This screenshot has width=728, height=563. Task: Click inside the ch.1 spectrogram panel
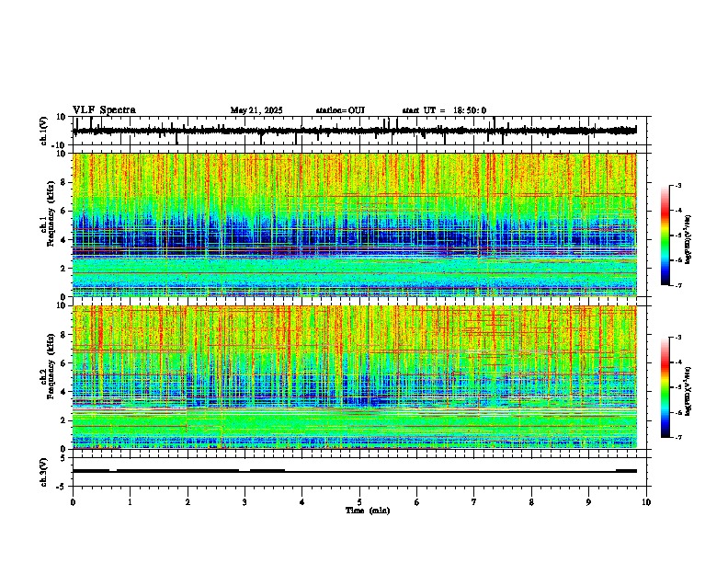tap(354, 224)
